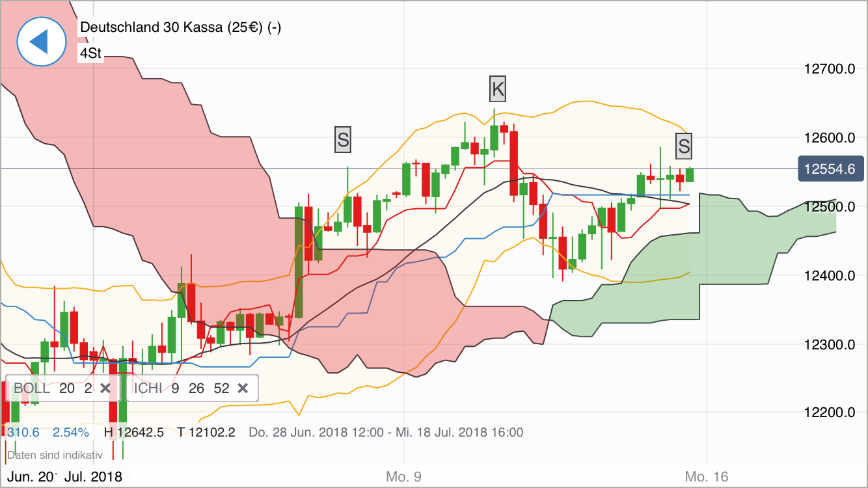
Task: Click the Mo. 16 axis label
Action: coord(706,476)
